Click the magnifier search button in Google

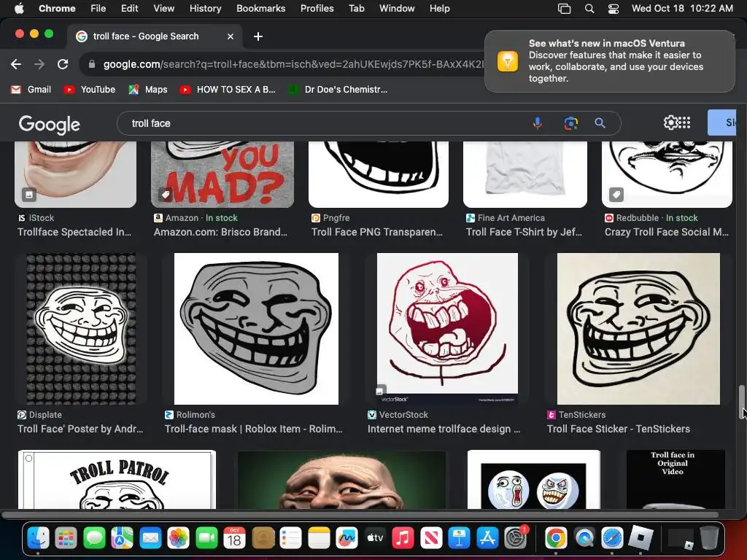pos(600,123)
